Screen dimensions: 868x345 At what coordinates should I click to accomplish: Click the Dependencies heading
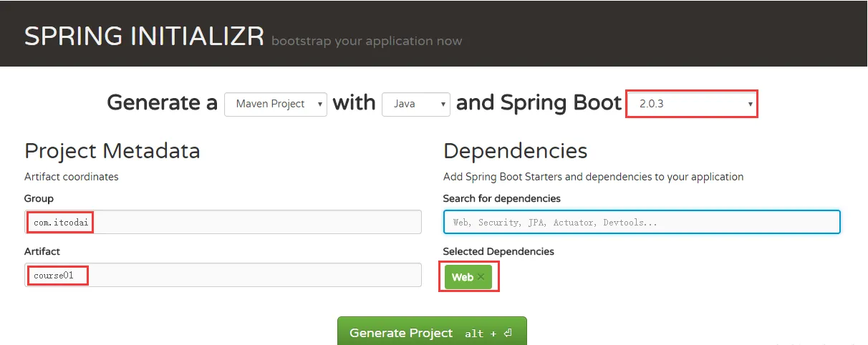[x=516, y=151]
